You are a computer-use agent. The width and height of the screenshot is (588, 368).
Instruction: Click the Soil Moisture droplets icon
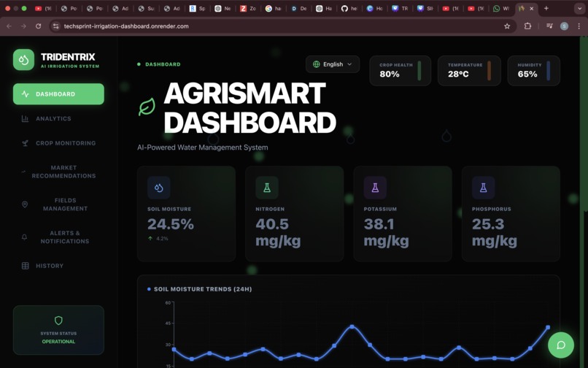(158, 188)
